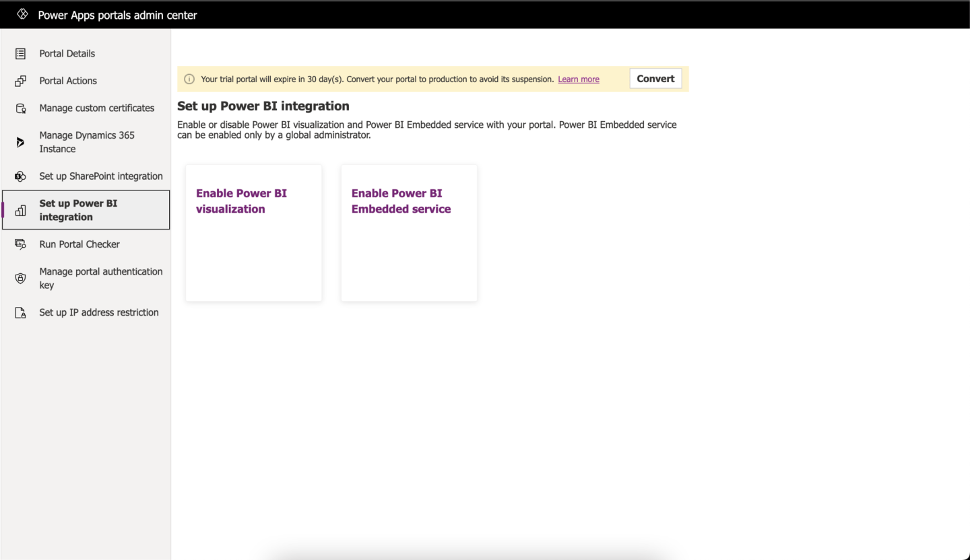Select Set up IP address restriction entry
The height and width of the screenshot is (560, 970).
[x=98, y=312]
